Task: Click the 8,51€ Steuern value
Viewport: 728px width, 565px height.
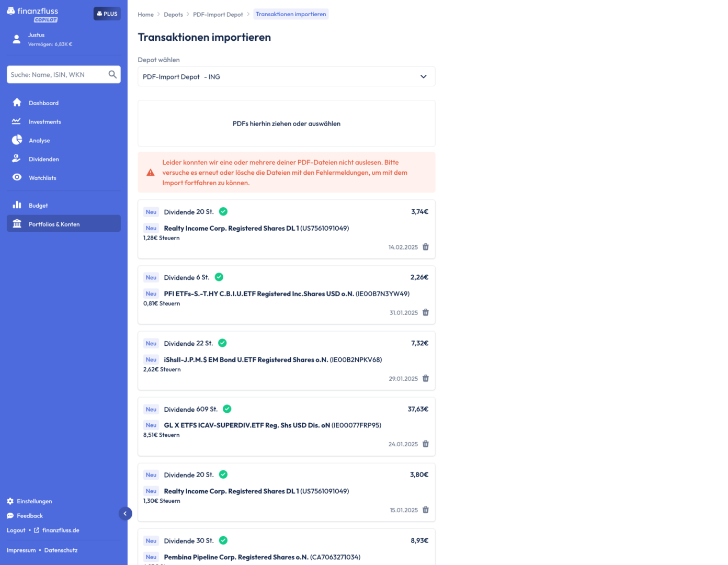Action: click(161, 435)
